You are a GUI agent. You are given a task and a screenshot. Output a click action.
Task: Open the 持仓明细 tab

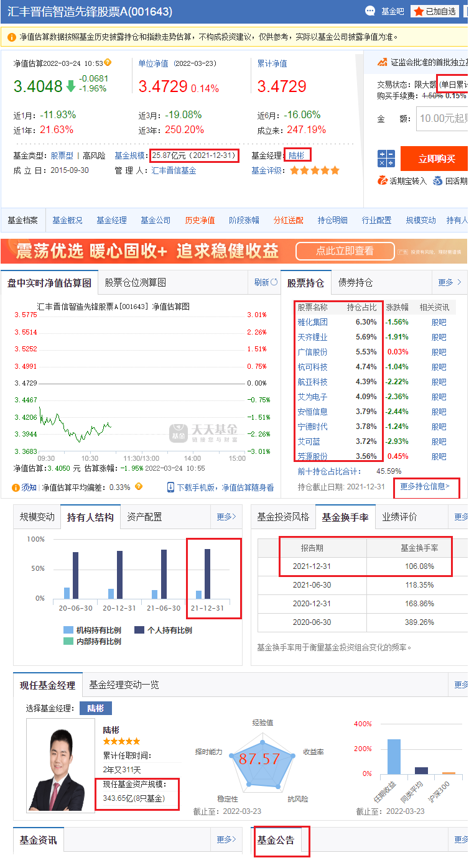click(333, 220)
